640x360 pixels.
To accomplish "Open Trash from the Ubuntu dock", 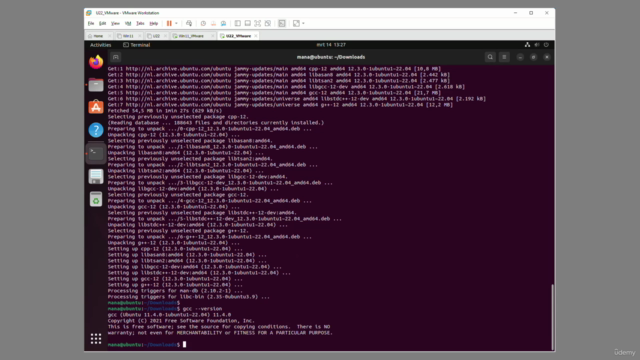I will [x=96, y=199].
